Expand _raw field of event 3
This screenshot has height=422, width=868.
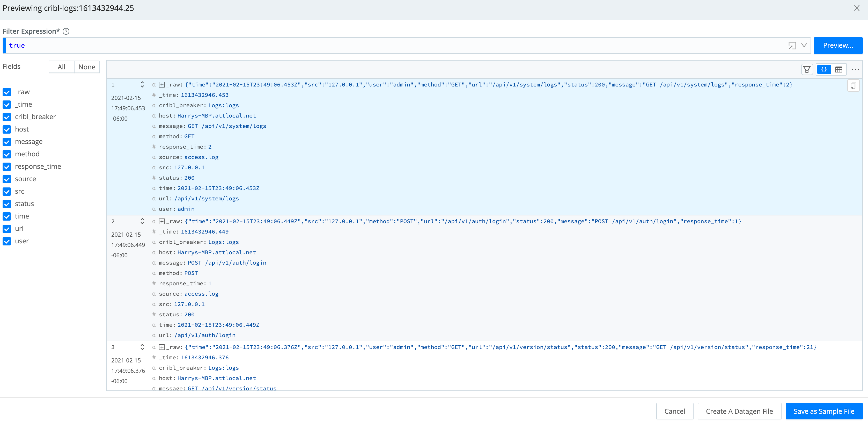(162, 347)
